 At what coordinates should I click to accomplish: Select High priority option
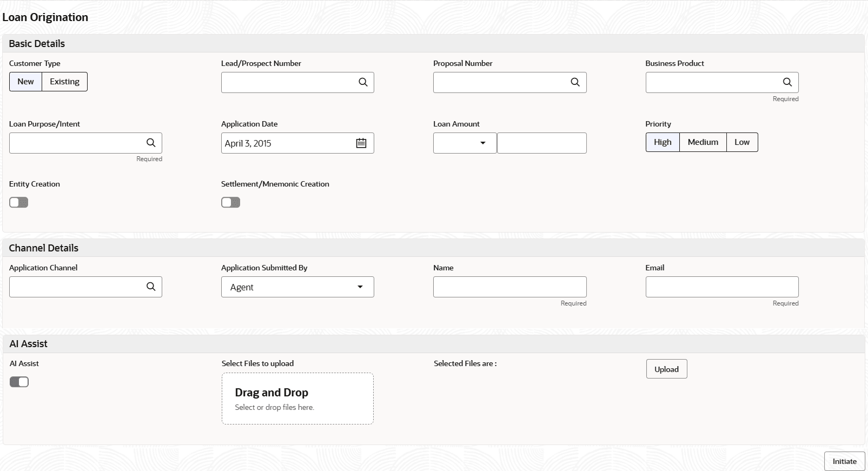tap(662, 142)
